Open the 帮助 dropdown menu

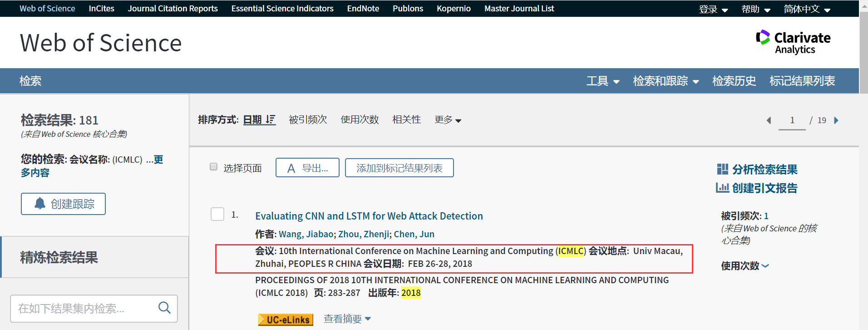(x=756, y=9)
